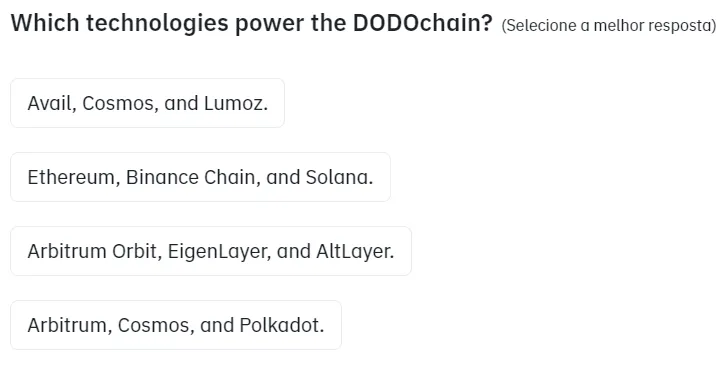Click the option mentioning Lumoz
This screenshot has width=720, height=374.
(147, 103)
